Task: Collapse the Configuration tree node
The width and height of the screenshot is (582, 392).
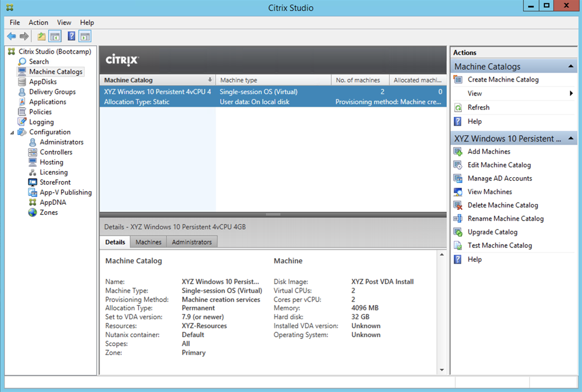Action: point(12,133)
